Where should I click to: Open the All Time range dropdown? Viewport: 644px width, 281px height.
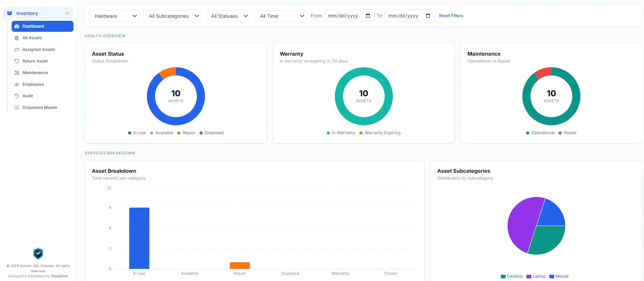click(280, 16)
